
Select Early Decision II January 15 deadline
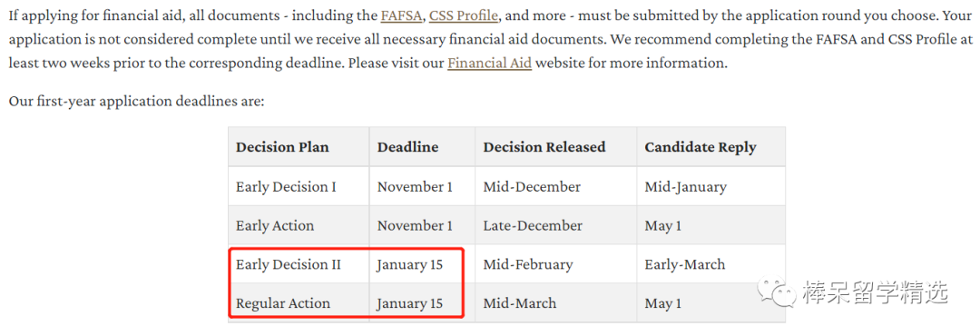tap(409, 264)
